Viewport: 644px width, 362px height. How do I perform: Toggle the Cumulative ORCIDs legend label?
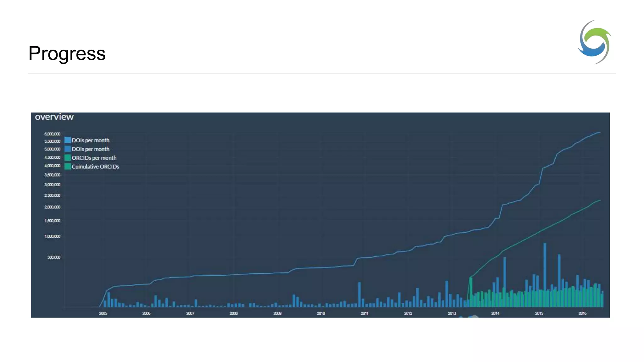point(95,167)
